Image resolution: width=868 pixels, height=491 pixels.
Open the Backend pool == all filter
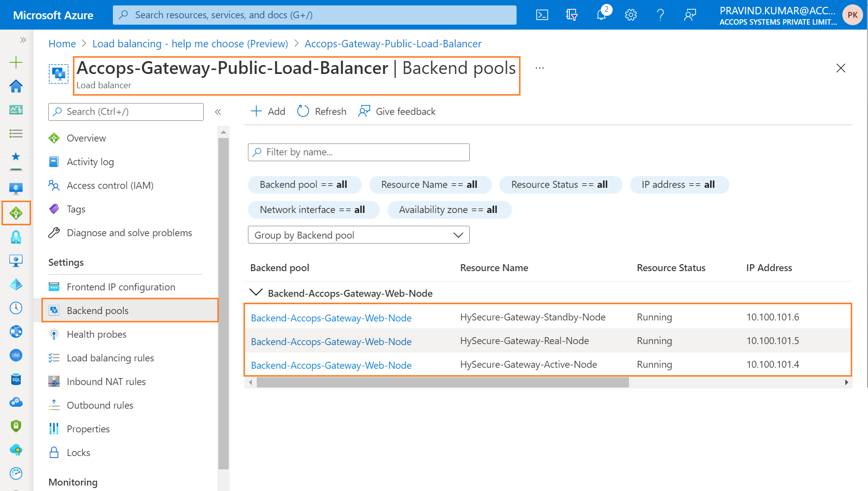coord(305,185)
